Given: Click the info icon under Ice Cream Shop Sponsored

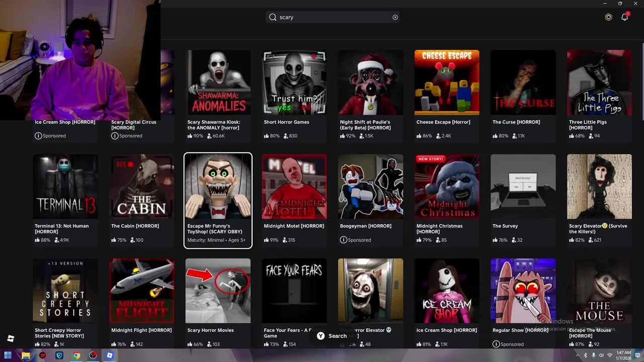Looking at the screenshot, I should tap(38, 136).
